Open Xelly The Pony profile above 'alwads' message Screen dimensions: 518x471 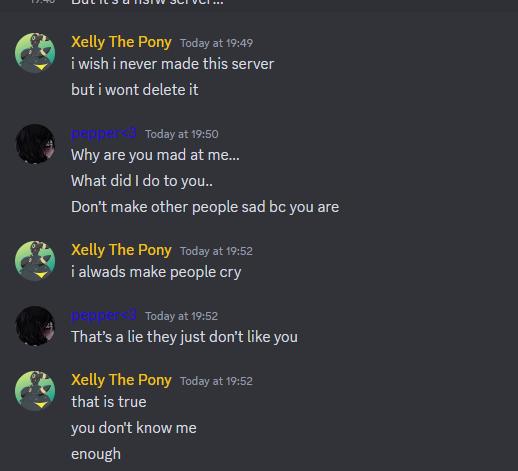point(121,250)
